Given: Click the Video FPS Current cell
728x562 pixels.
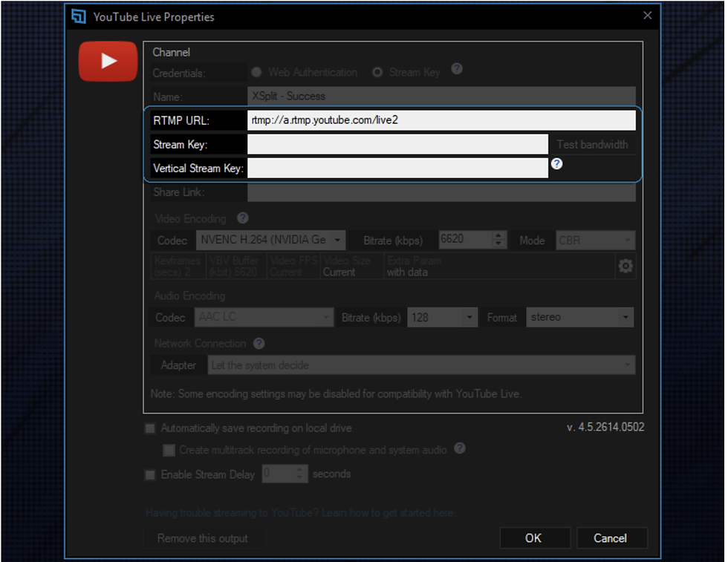Looking at the screenshot, I should pos(293,266).
